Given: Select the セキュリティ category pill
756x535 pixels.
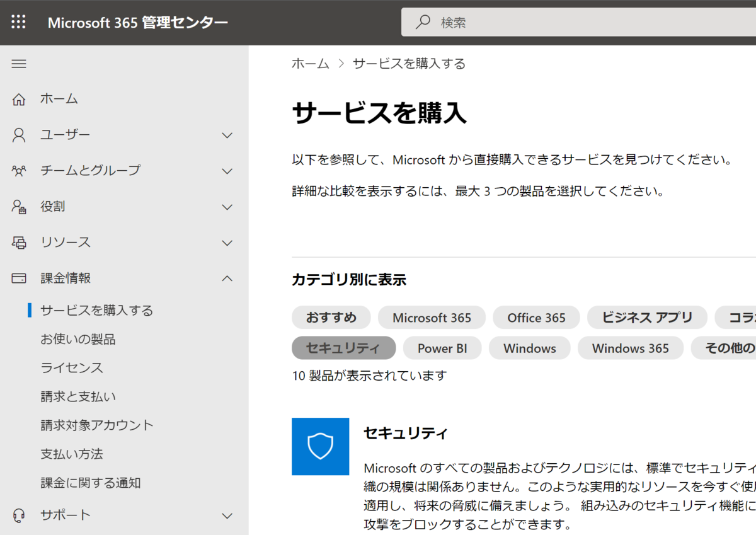Looking at the screenshot, I should coord(343,348).
